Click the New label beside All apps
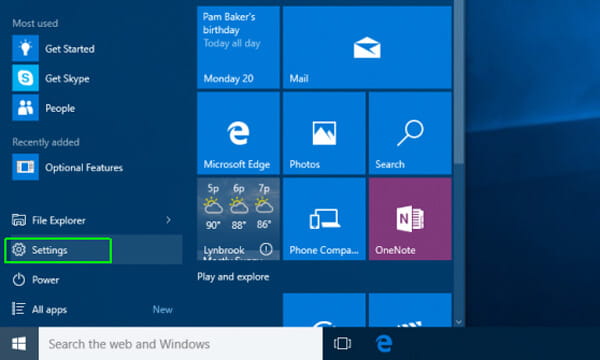600x360 pixels. click(x=163, y=310)
